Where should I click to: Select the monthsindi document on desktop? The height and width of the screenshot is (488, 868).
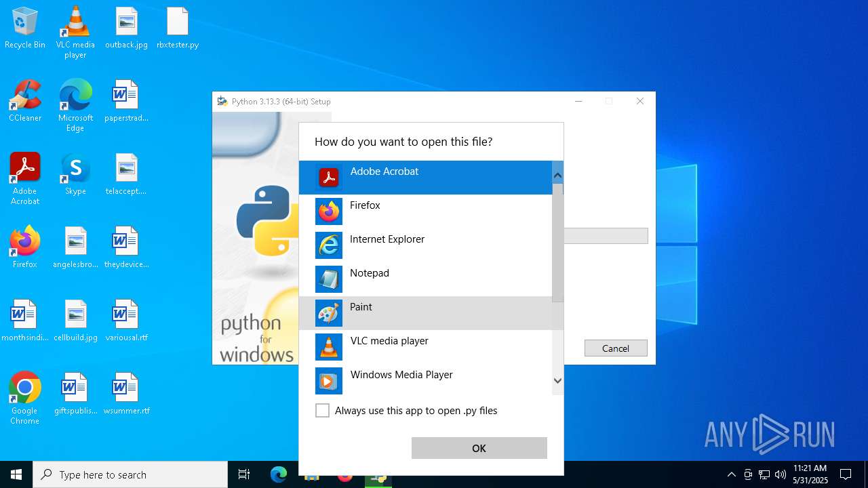coord(25,321)
